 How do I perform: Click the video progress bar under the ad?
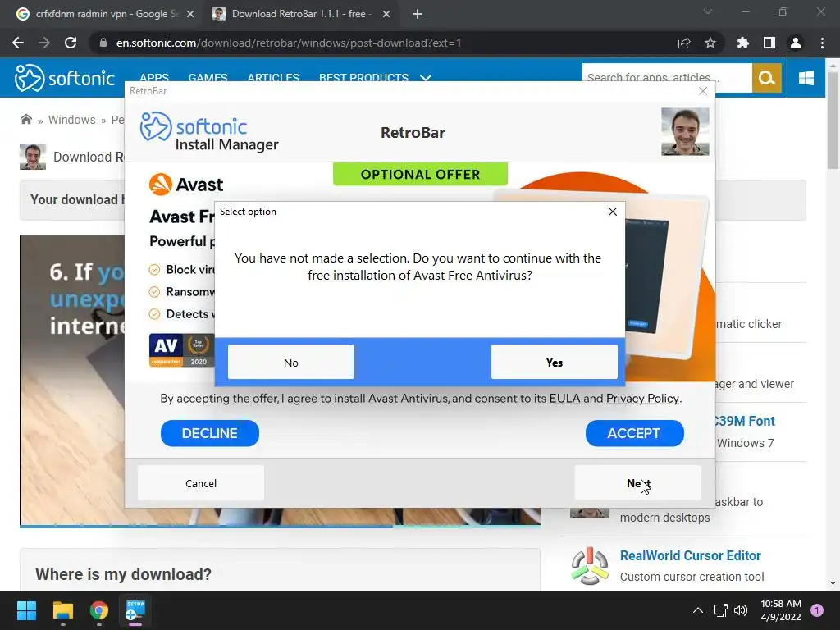[280, 526]
